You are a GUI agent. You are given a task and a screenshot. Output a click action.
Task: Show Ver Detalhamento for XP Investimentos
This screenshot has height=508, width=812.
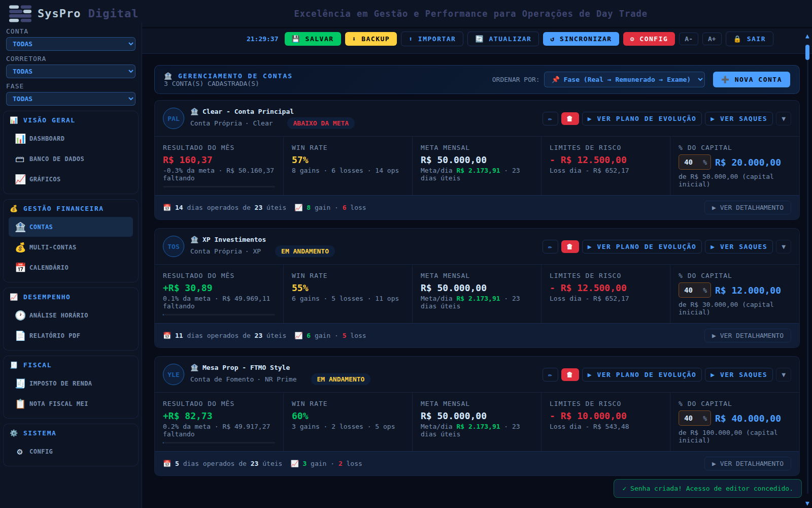click(748, 336)
